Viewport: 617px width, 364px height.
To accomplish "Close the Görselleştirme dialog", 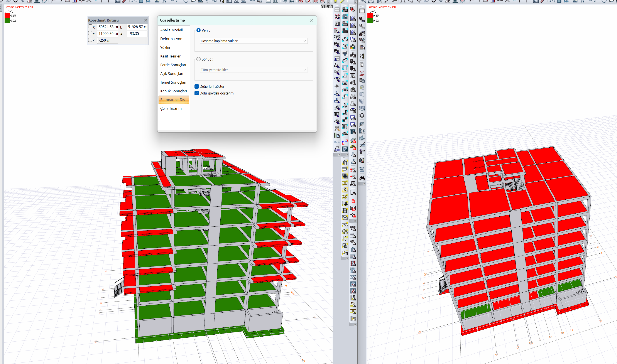I will pyautogui.click(x=311, y=20).
